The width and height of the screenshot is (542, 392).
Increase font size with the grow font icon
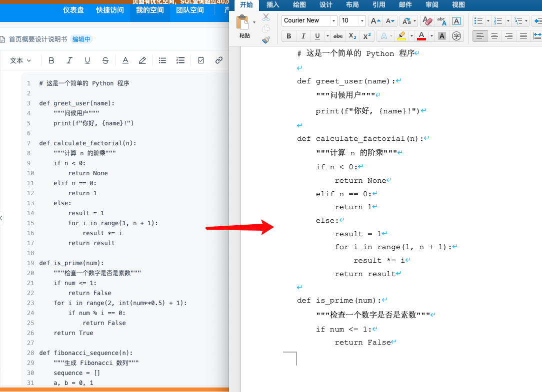[x=375, y=21]
